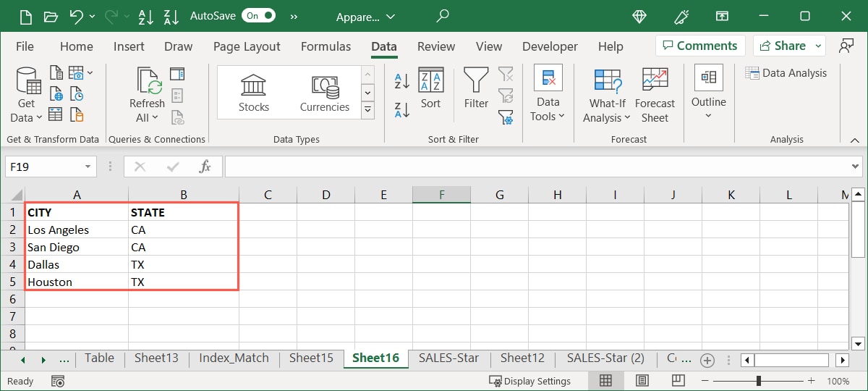
Task: Switch to the Index_Match sheet tab
Action: point(234,358)
